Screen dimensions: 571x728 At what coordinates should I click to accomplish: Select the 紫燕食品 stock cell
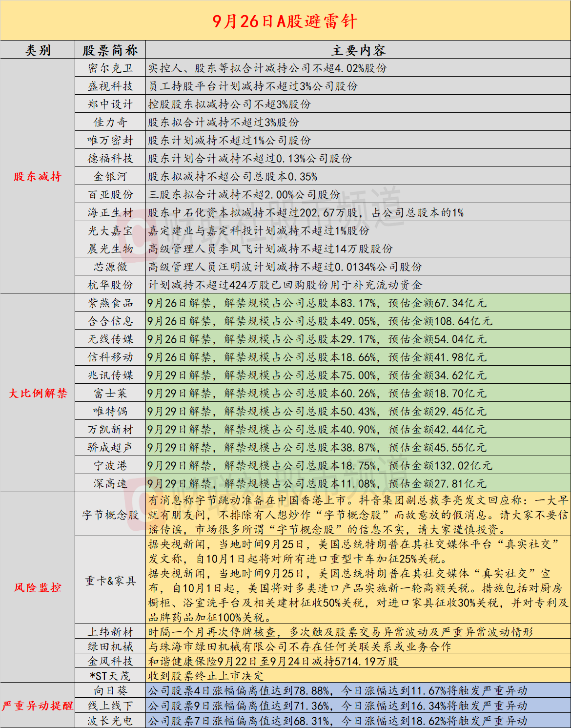pos(110,303)
